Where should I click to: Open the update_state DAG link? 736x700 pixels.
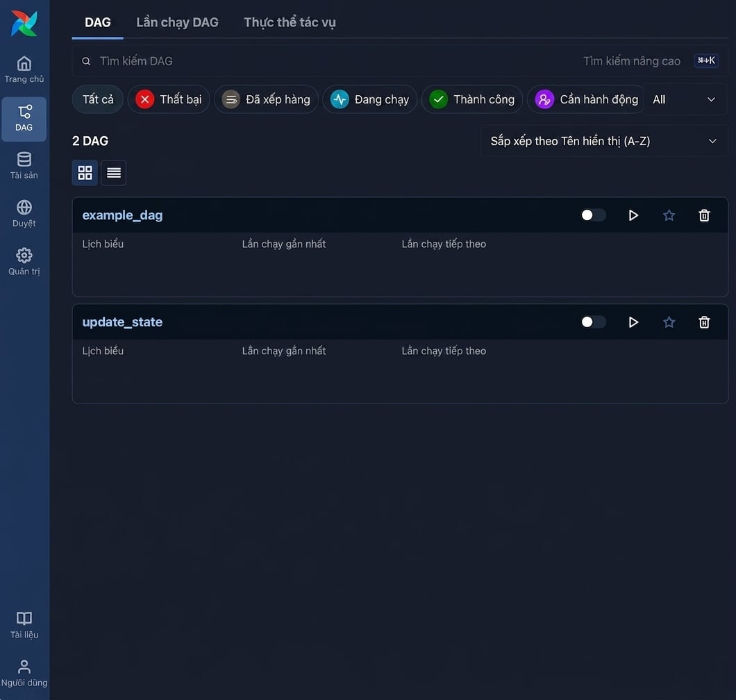click(x=122, y=322)
